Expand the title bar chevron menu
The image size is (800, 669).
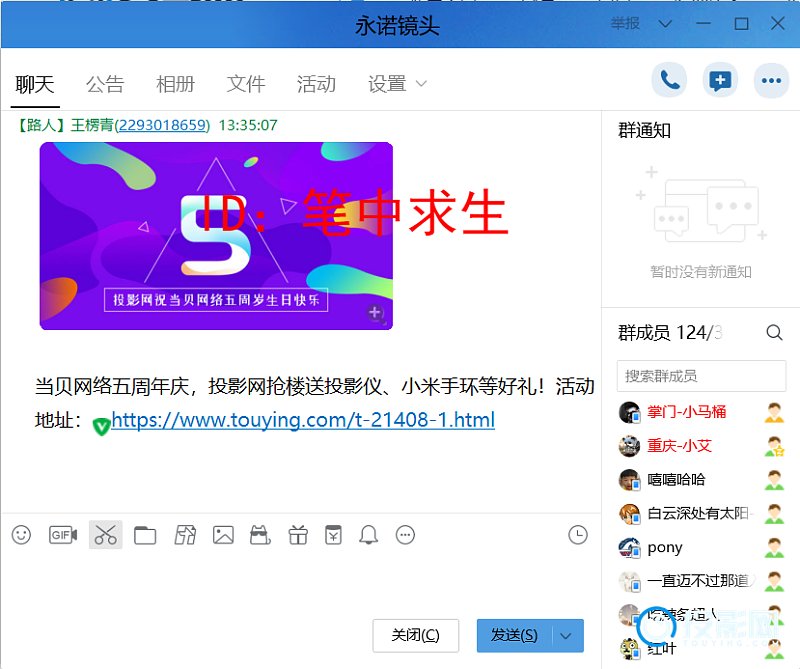pos(665,23)
